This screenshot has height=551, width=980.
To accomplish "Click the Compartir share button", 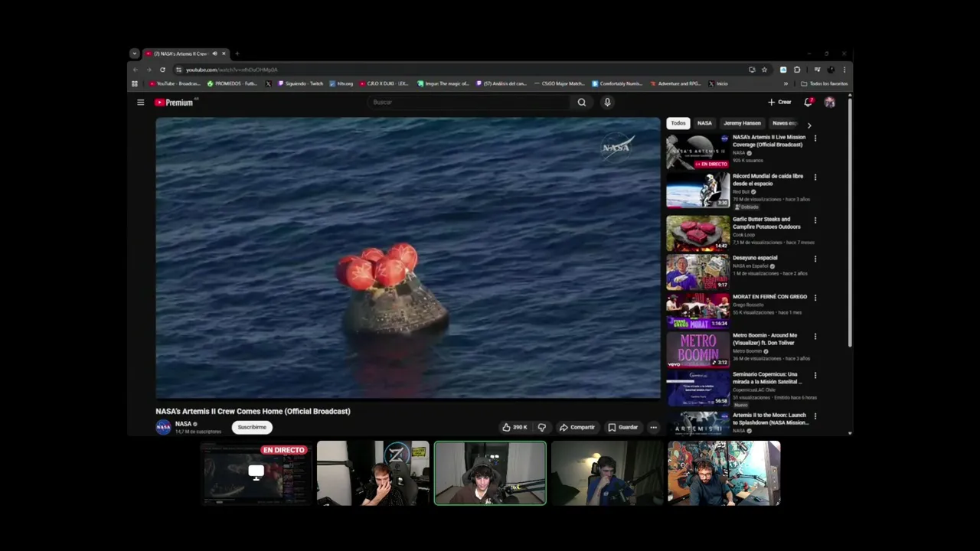I will click(577, 427).
